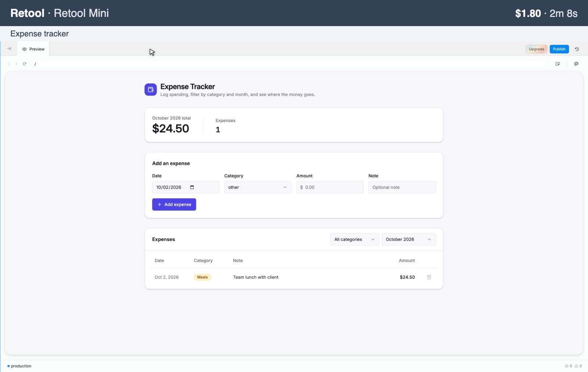Publish the app
This screenshot has height=372, width=588.
tap(559, 49)
